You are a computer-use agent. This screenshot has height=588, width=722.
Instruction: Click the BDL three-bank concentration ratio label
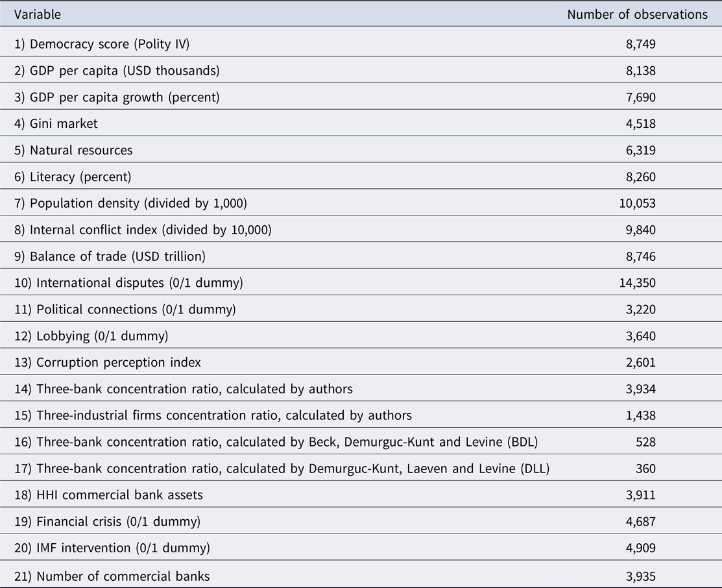click(276, 442)
